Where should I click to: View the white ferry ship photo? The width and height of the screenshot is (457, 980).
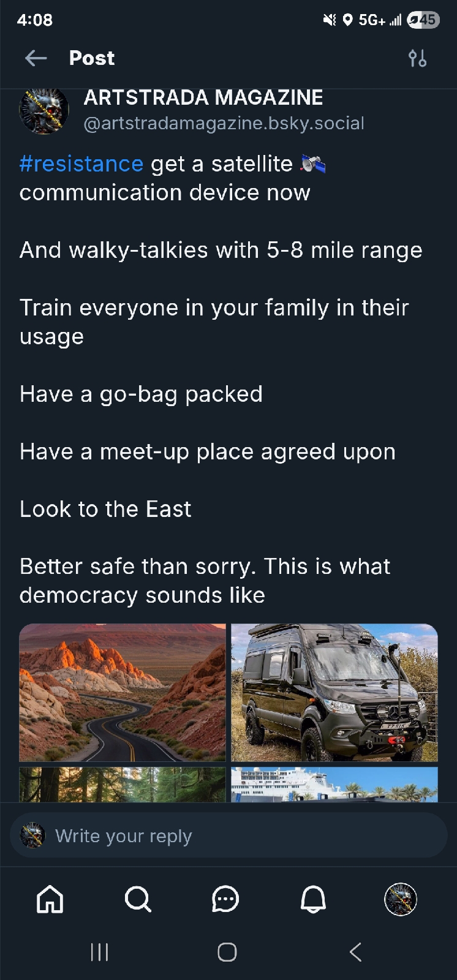coord(334,785)
